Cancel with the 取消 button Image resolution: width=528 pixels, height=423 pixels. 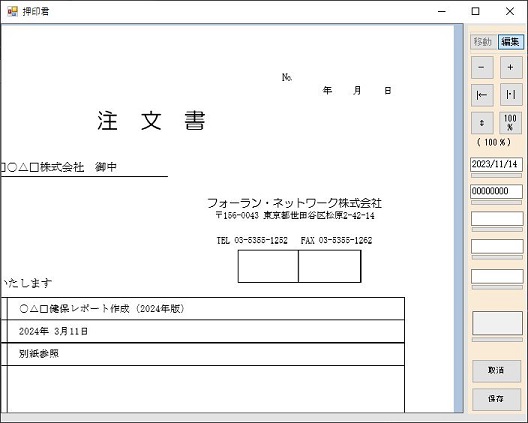(496, 371)
